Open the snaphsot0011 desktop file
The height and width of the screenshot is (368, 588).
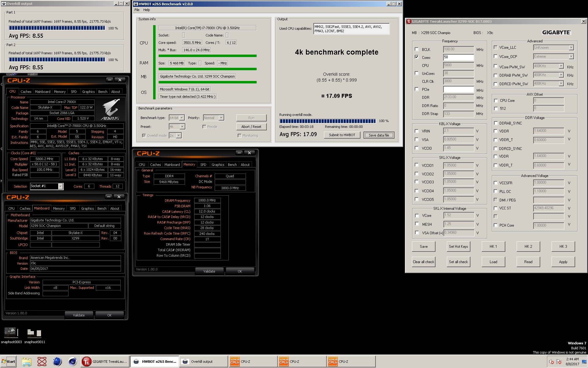34,335
